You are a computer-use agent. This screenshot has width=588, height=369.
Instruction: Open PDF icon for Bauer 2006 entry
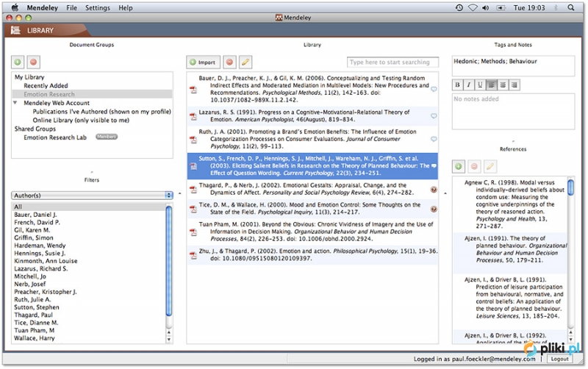193,90
